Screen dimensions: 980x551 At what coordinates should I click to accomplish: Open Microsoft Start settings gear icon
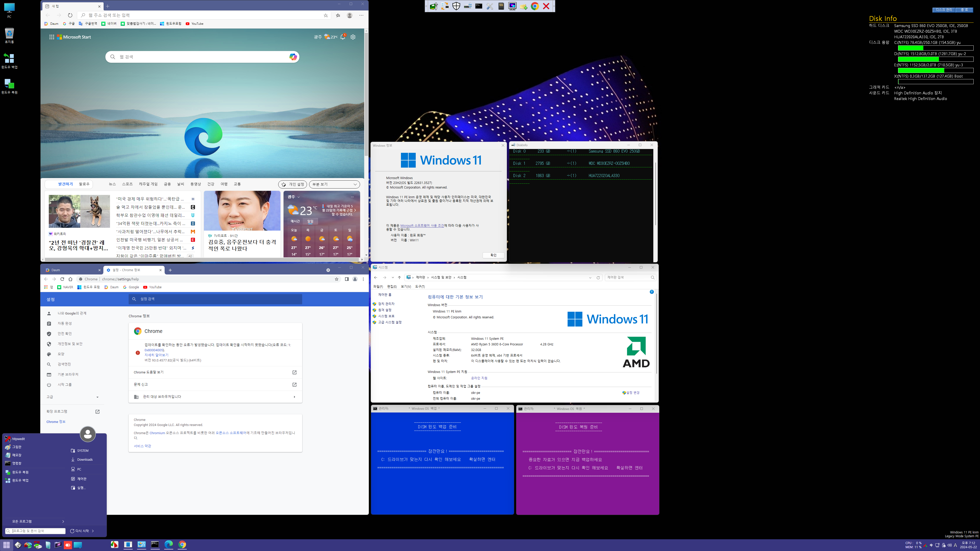(x=353, y=37)
